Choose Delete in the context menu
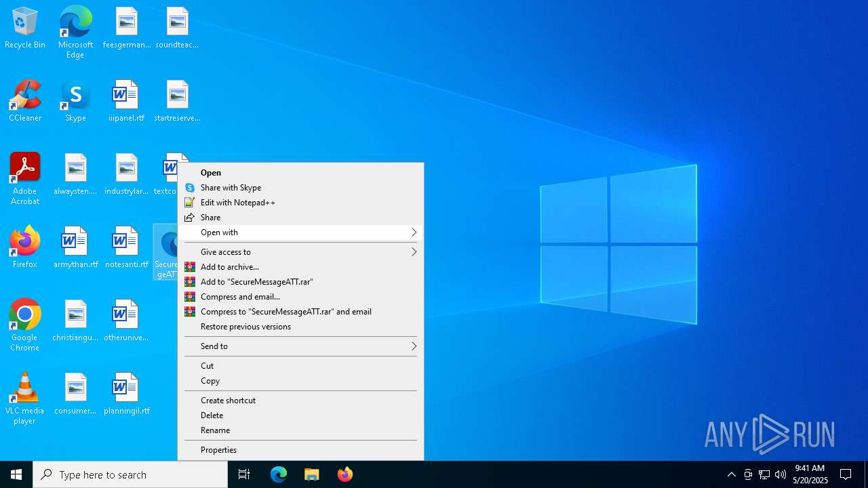868x488 pixels. click(x=300, y=415)
